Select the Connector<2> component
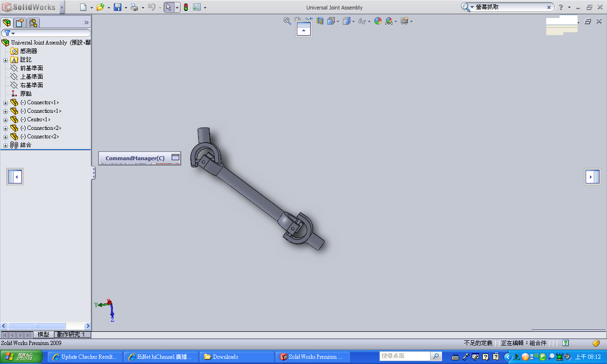607x364 pixels. [x=34, y=136]
